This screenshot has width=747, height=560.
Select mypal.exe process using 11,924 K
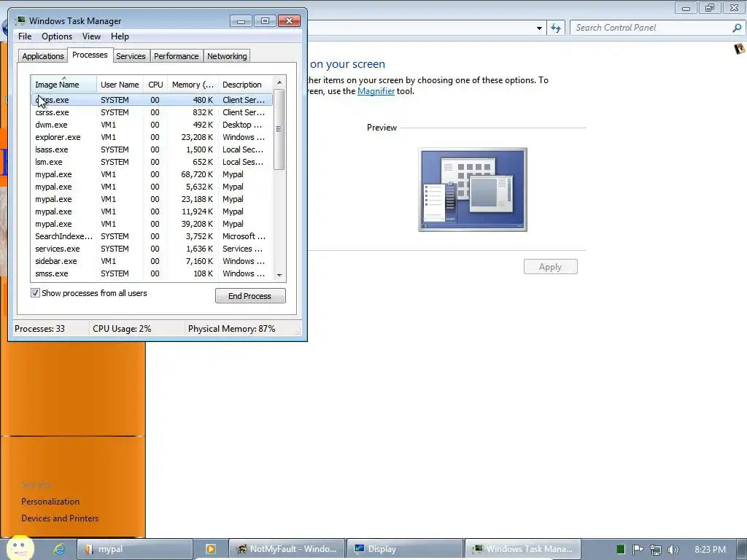(152, 211)
